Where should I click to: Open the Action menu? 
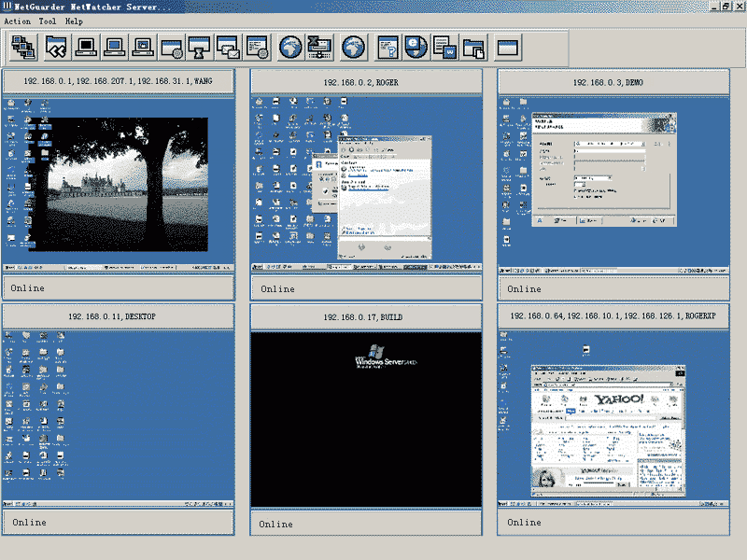(x=17, y=21)
